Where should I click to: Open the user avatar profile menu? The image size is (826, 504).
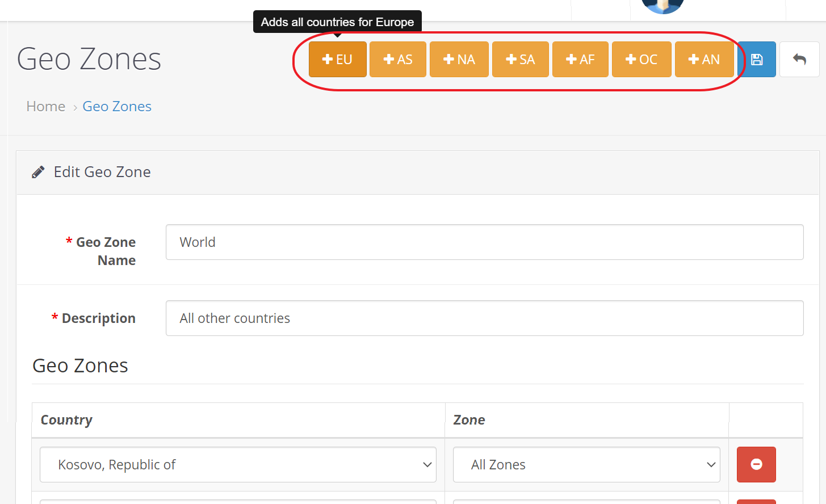pyautogui.click(x=662, y=6)
